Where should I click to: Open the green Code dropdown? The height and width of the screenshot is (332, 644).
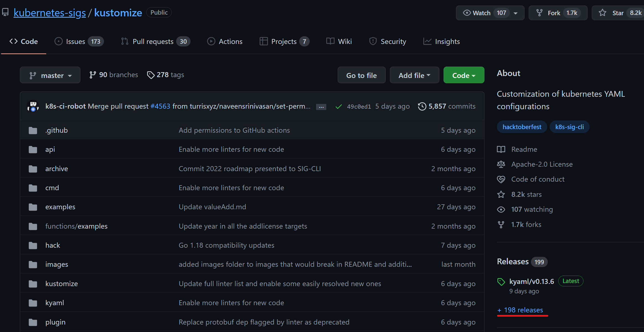point(464,75)
